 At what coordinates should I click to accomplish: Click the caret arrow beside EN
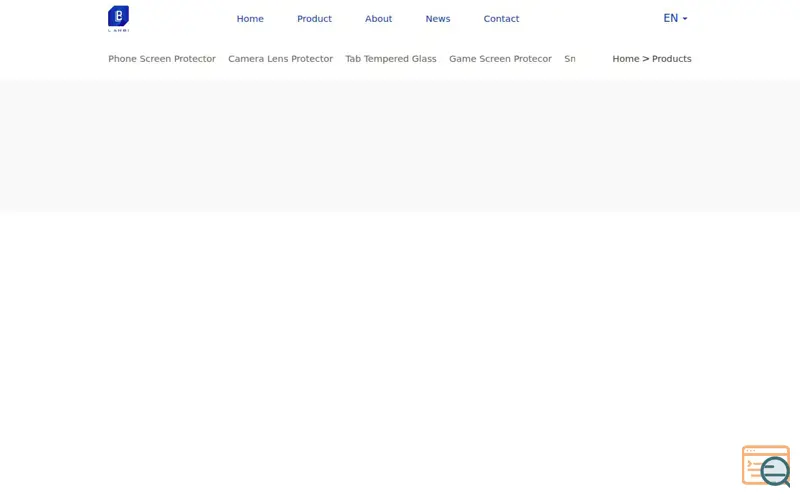[685, 19]
